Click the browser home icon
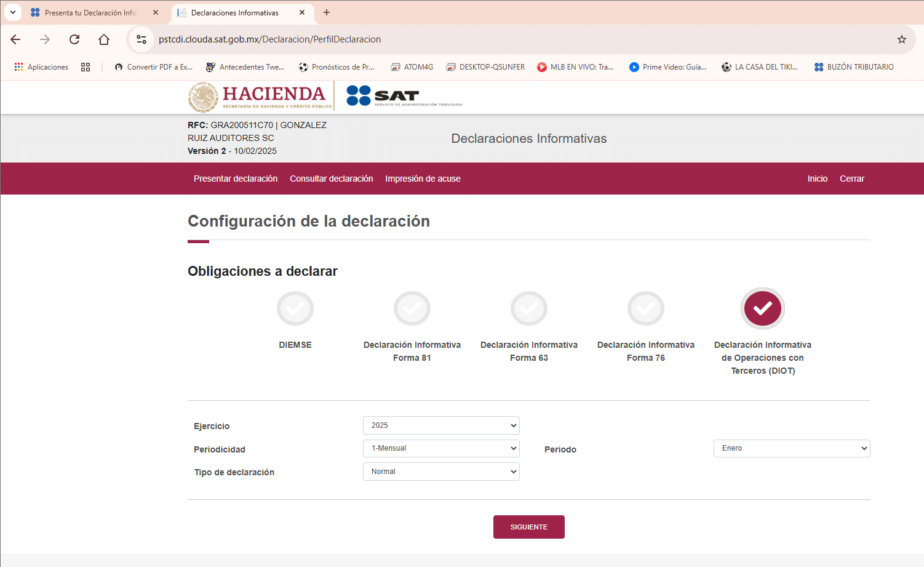Viewport: 924px width, 567px height. (104, 39)
